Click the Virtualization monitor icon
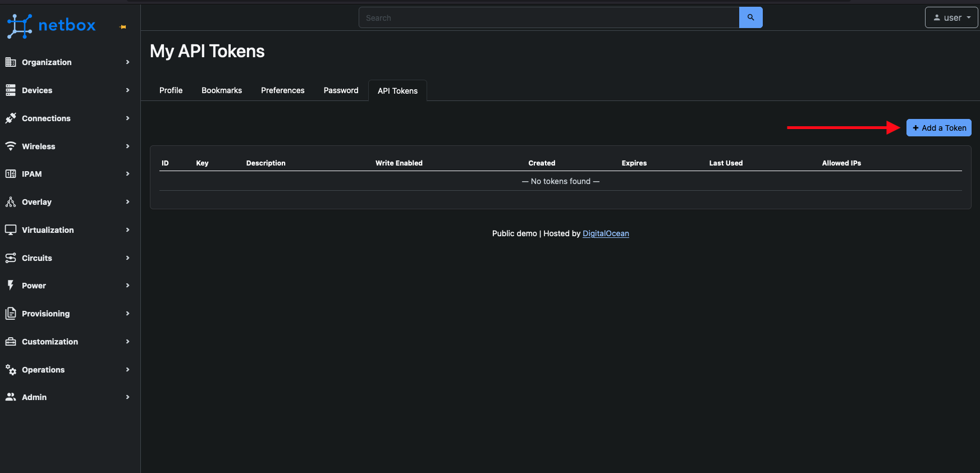 (x=11, y=230)
